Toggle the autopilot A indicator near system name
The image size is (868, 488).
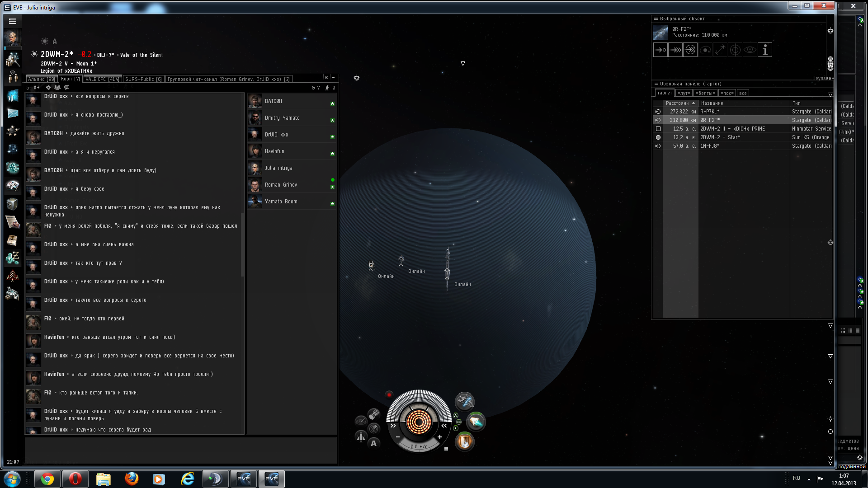click(x=55, y=42)
